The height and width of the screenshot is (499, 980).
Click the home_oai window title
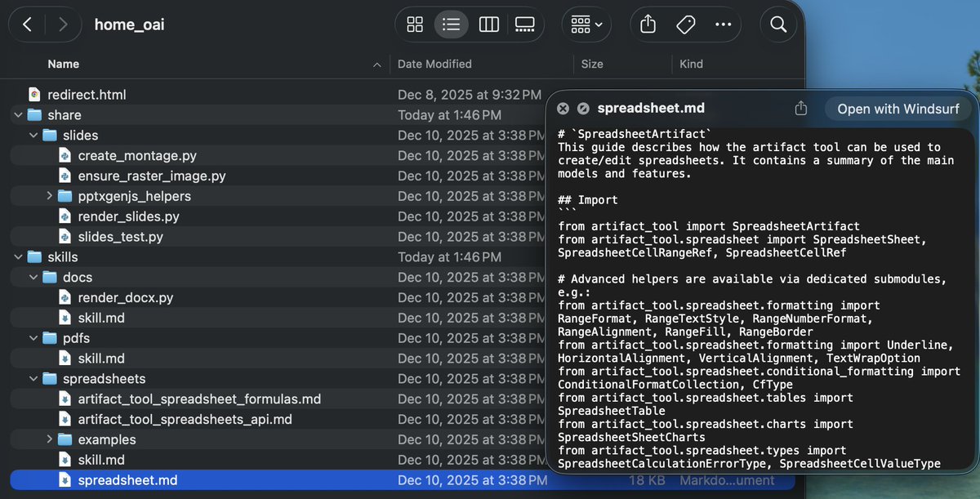pos(130,25)
